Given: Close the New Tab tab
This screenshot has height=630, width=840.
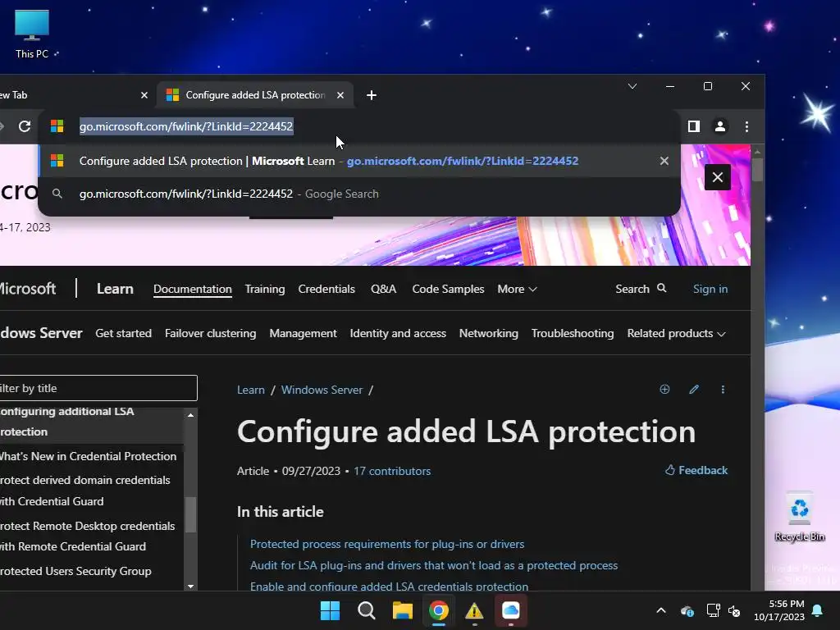Looking at the screenshot, I should coord(144,95).
